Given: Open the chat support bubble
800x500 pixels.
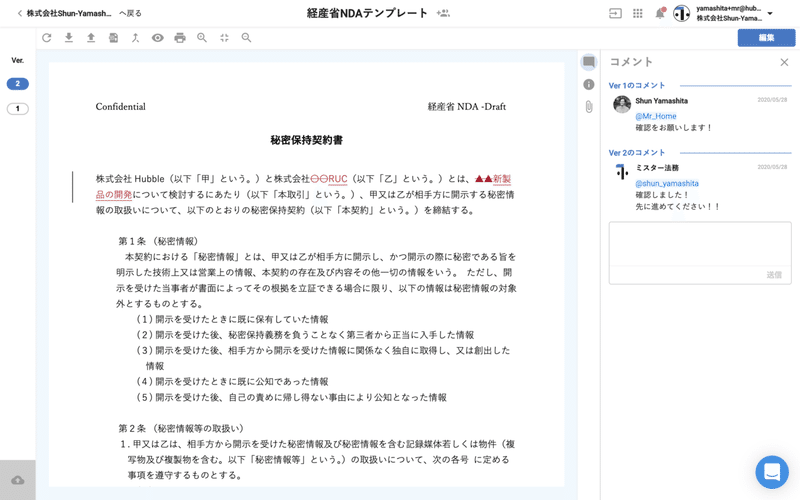Looking at the screenshot, I should (x=772, y=472).
